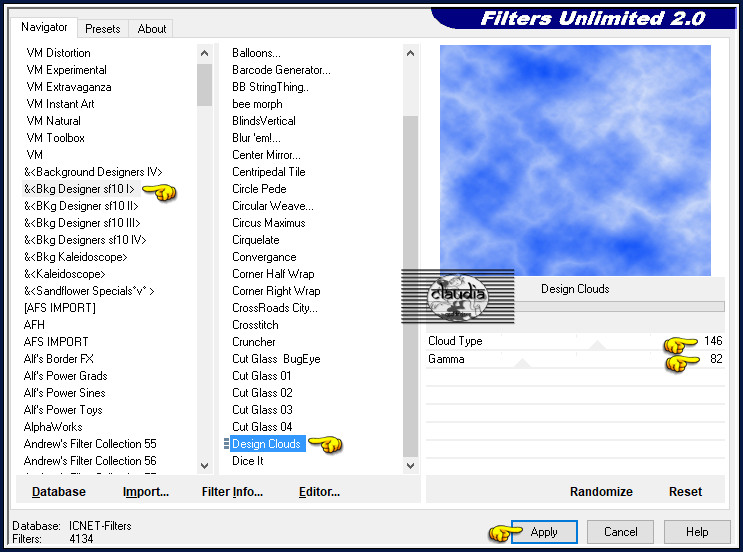Screen dimensions: 743x552
Task: Reset the filter parameters
Action: 685,492
